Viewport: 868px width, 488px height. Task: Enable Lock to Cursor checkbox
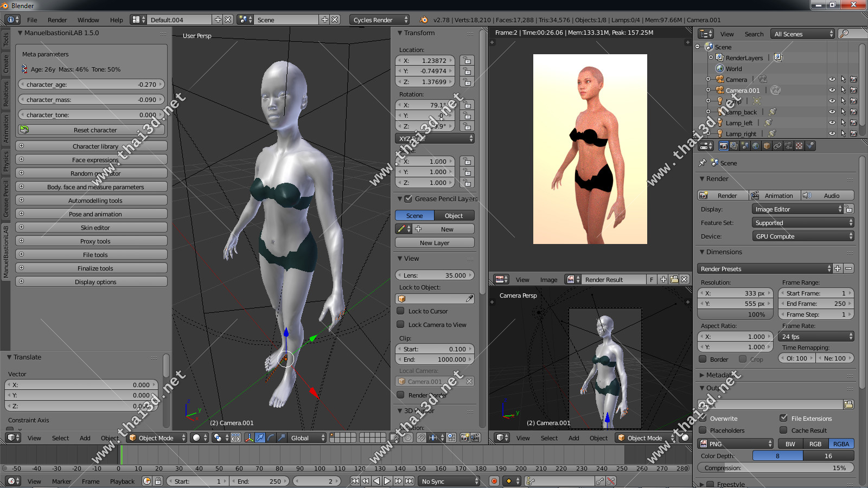(x=400, y=311)
